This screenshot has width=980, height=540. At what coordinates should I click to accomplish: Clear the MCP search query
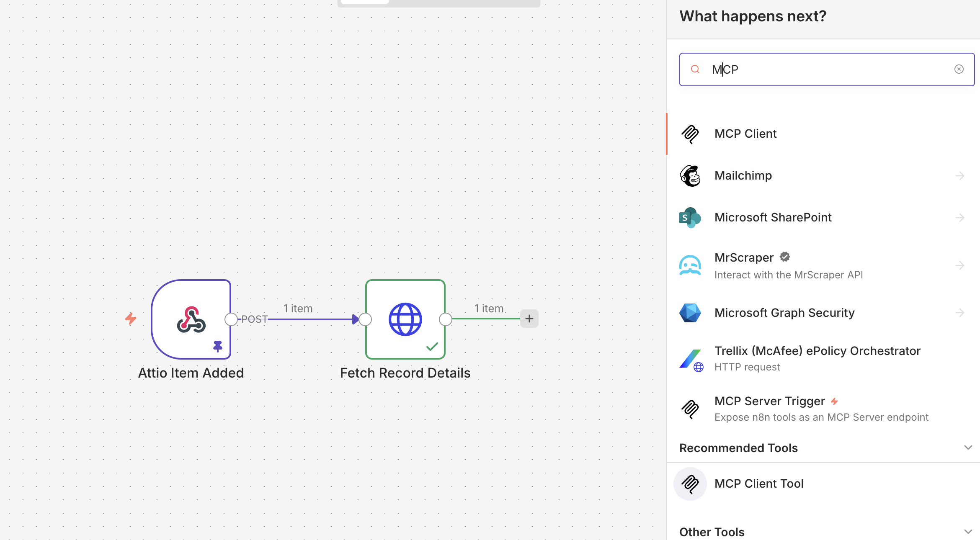click(959, 69)
